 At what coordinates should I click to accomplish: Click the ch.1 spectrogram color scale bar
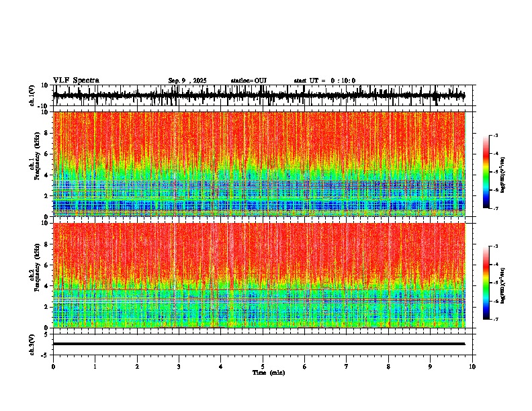[486, 172]
